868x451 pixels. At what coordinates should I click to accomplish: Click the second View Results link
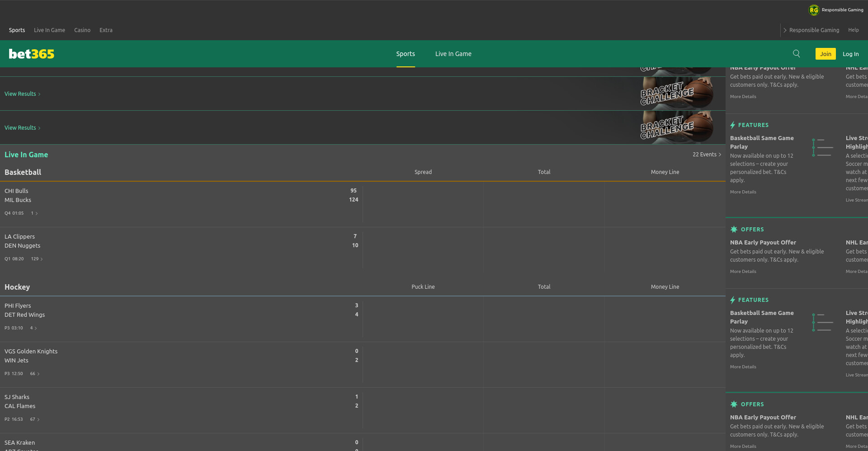(x=23, y=128)
